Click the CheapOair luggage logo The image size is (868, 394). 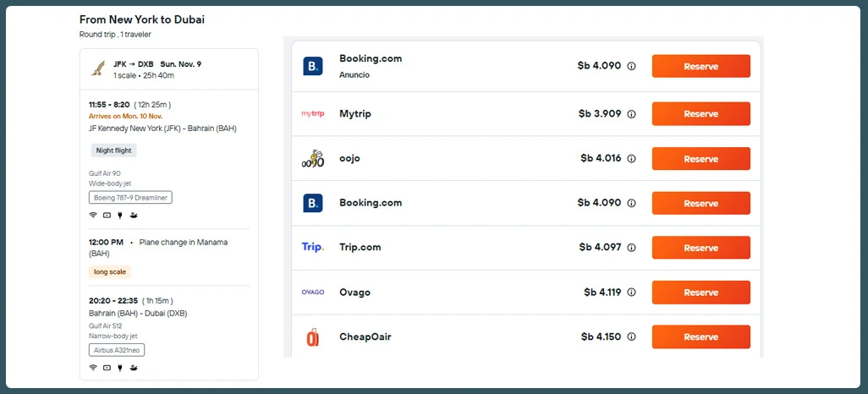tap(313, 337)
